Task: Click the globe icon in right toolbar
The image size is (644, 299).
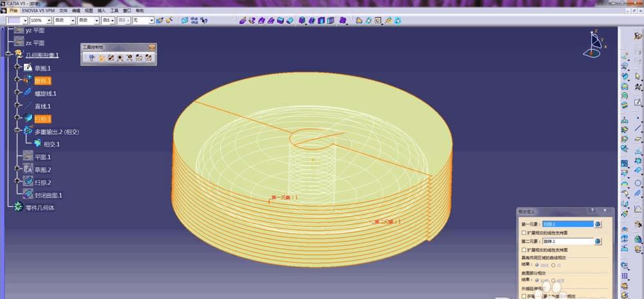Action: 638,239
